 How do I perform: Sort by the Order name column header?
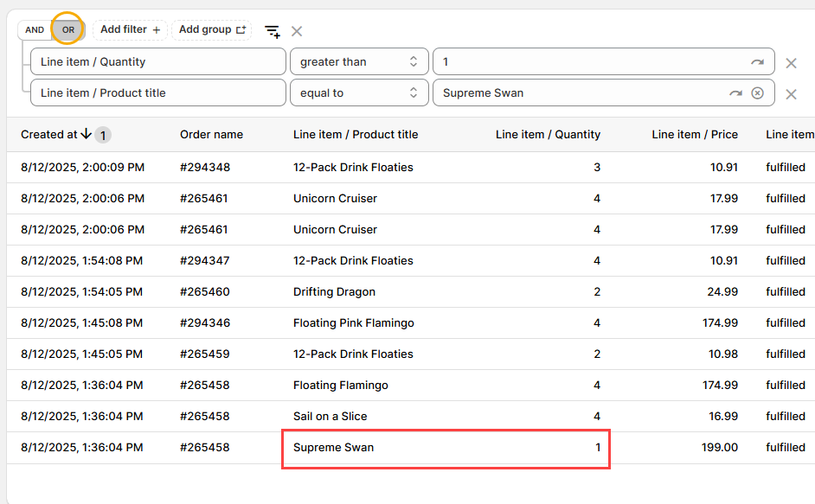[211, 135]
